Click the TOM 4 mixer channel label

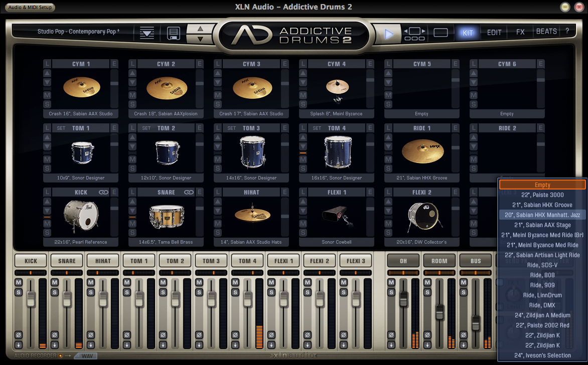click(247, 261)
